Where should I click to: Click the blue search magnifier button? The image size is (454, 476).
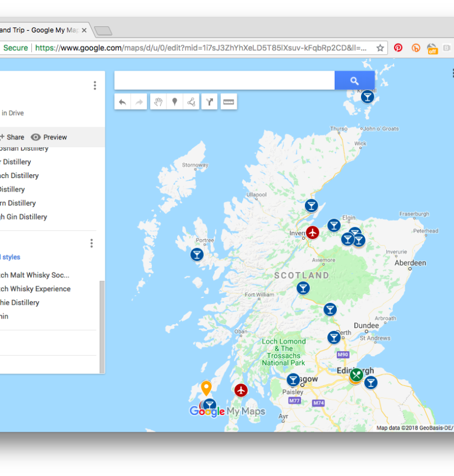point(354,81)
